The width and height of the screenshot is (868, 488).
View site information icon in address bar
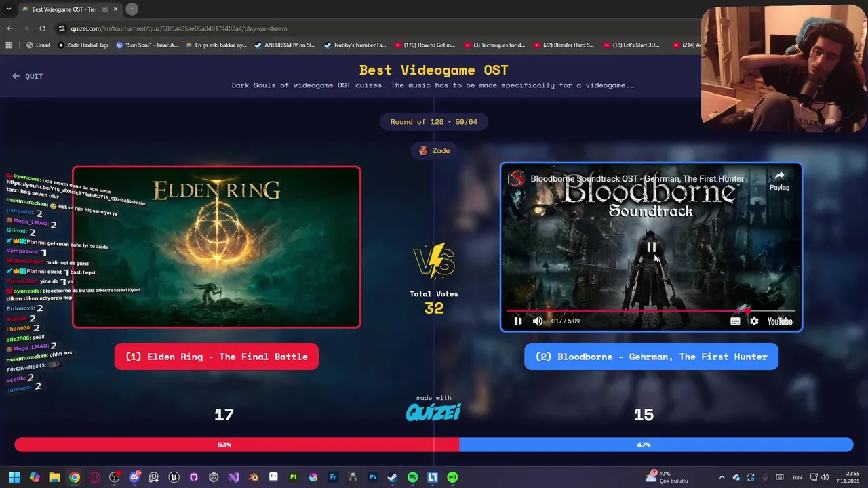[62, 28]
